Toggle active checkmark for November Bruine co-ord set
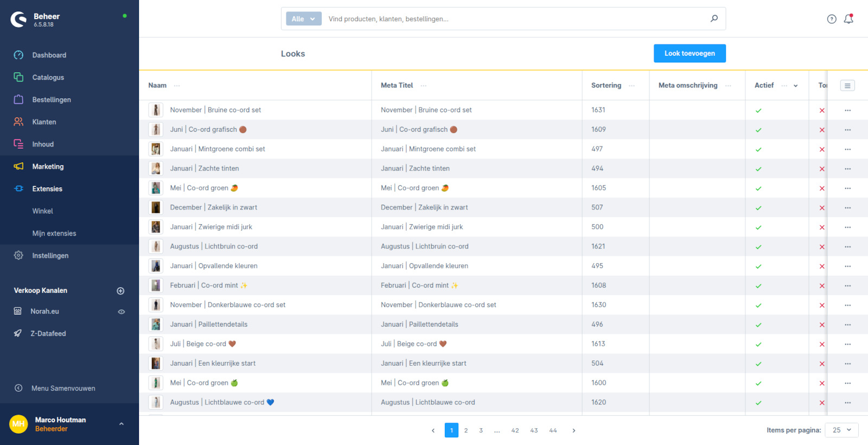This screenshot has height=445, width=868. click(x=758, y=110)
